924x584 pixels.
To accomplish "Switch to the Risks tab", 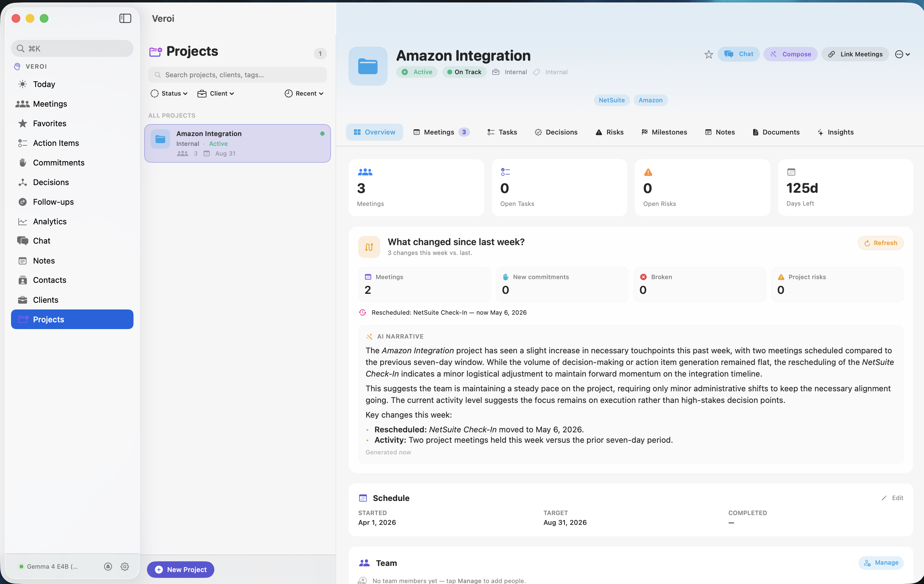I will [609, 132].
